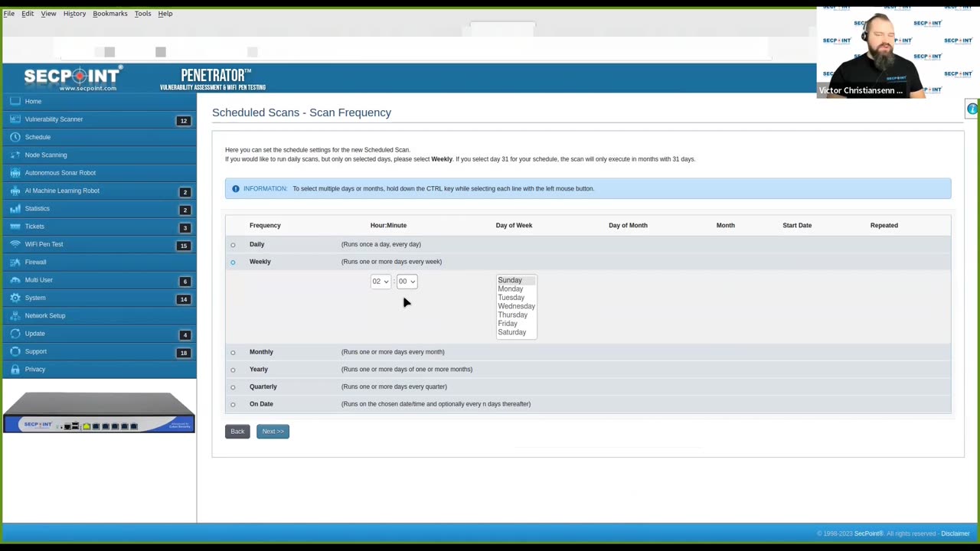
Task: Select the Monthly frequency radio button
Action: coord(233,352)
